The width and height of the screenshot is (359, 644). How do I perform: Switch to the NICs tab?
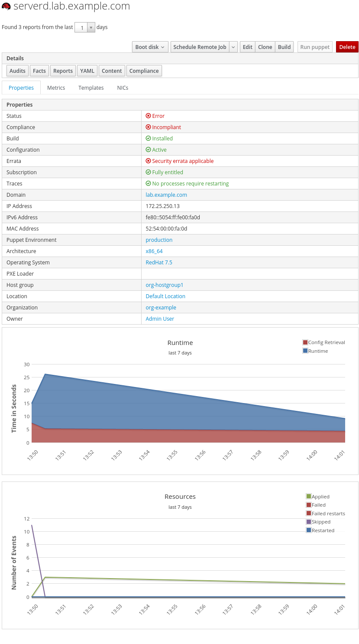pyautogui.click(x=123, y=88)
